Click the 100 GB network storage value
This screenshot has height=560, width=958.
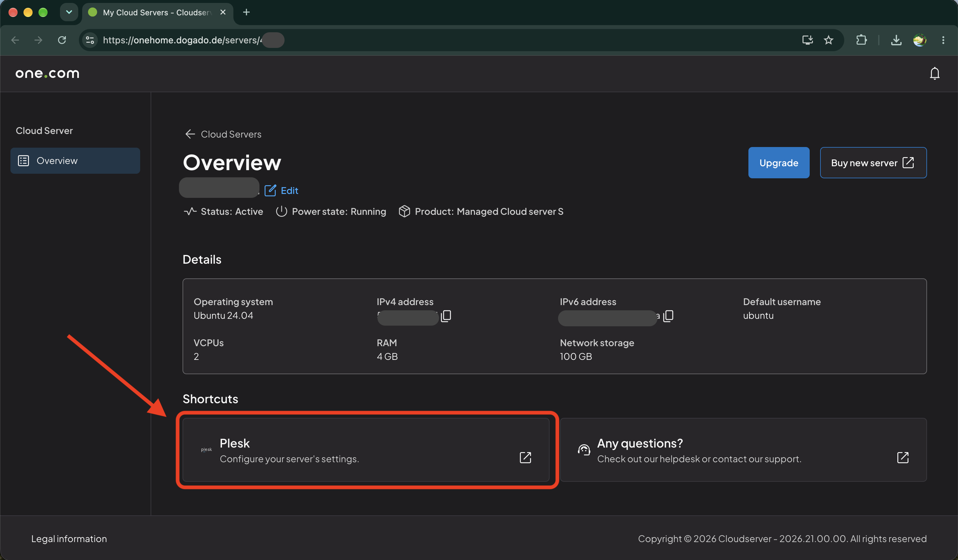pyautogui.click(x=576, y=357)
